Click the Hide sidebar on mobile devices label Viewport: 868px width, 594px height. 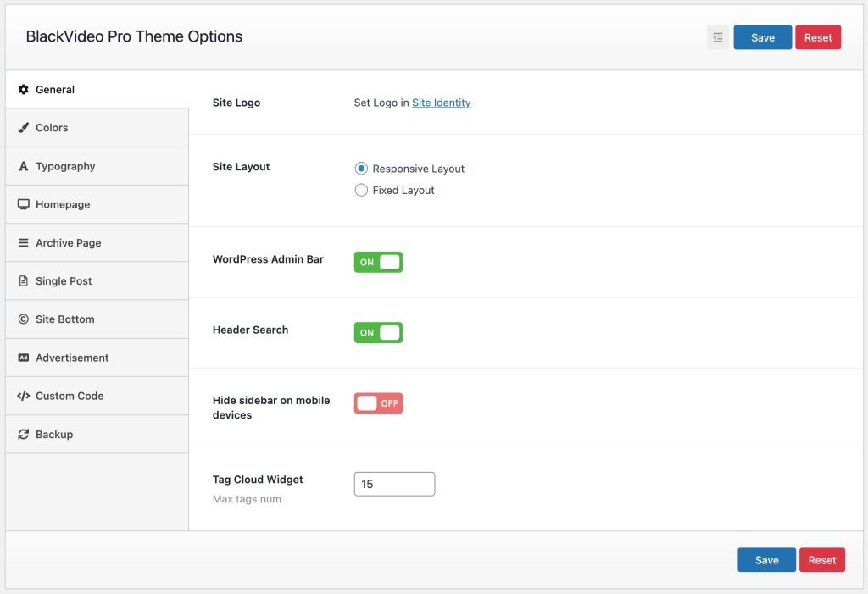[x=271, y=408]
